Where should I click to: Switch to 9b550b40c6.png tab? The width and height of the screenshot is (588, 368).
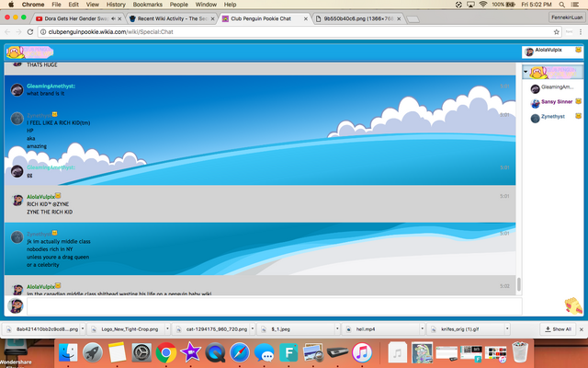(x=358, y=18)
